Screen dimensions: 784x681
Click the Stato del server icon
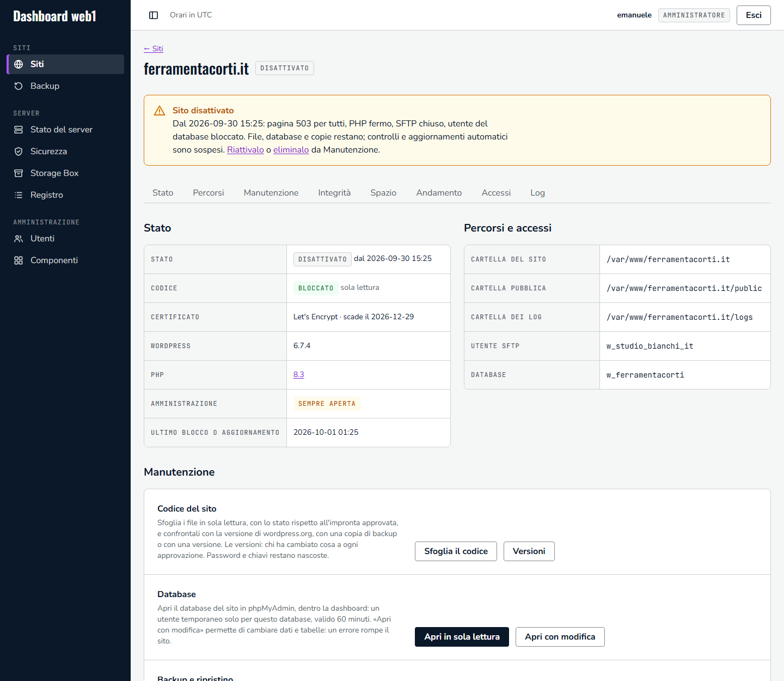19,130
